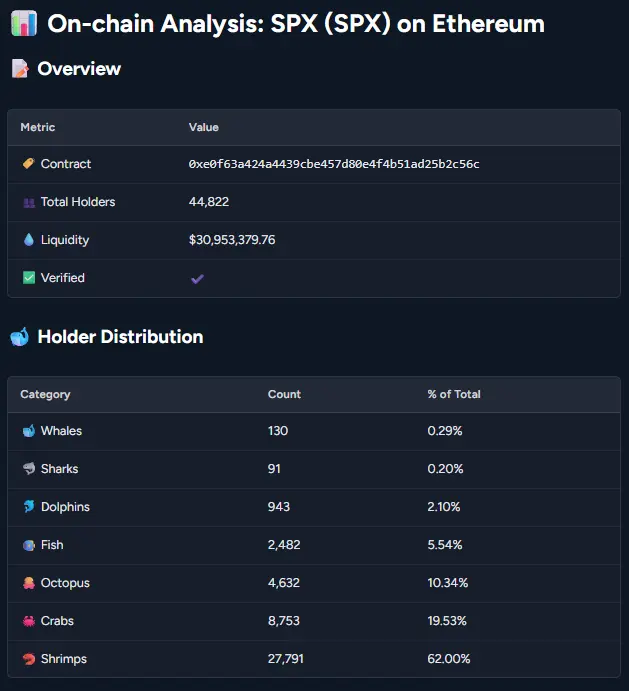This screenshot has width=629, height=691.
Task: Click the Total Holders value 44,822
Action: tap(209, 202)
